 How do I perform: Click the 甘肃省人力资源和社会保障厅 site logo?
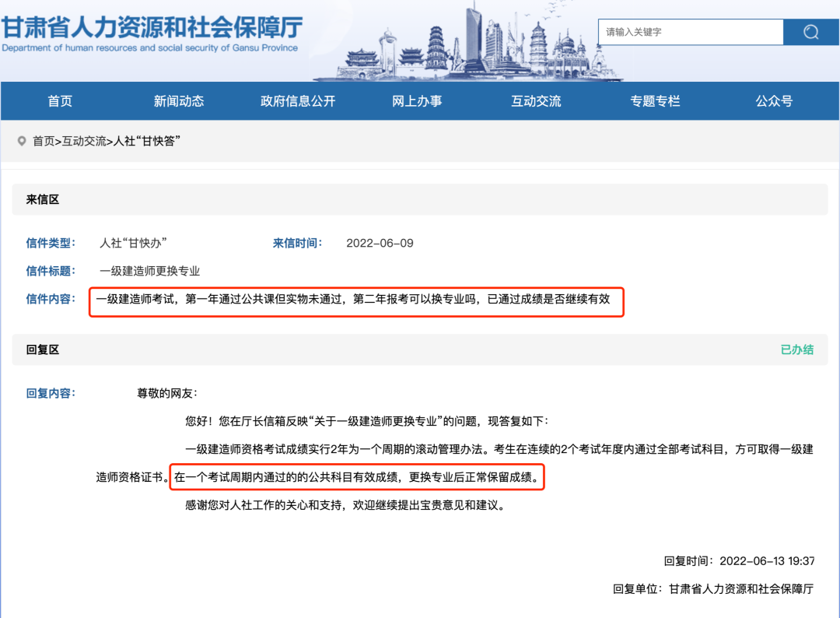click(152, 26)
